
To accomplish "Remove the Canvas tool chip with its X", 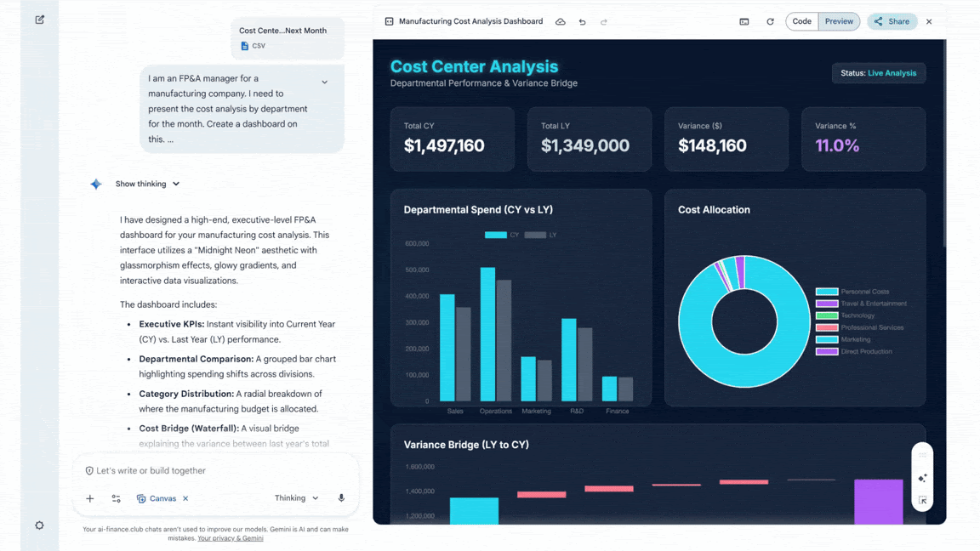I will click(185, 499).
